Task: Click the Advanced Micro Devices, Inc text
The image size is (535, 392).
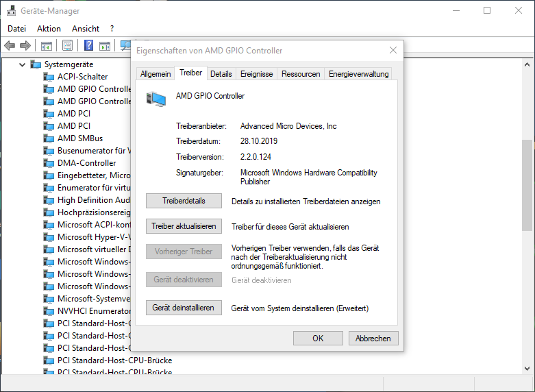Action: (x=288, y=126)
